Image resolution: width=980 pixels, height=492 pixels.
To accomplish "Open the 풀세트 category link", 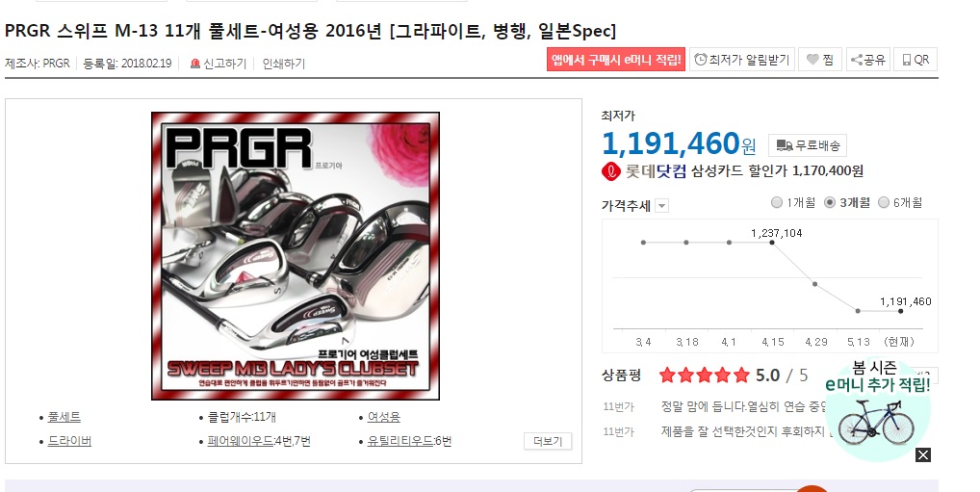I will click(64, 417).
